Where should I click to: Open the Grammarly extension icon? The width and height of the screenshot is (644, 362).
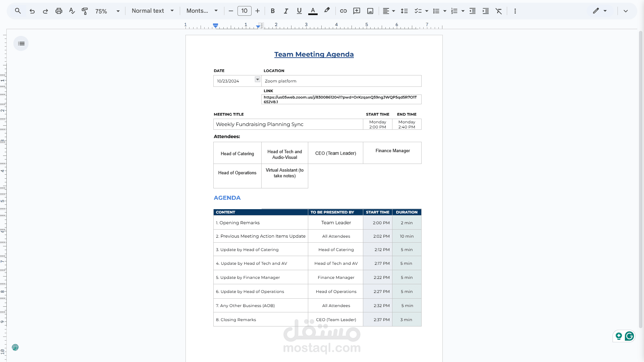(x=630, y=336)
